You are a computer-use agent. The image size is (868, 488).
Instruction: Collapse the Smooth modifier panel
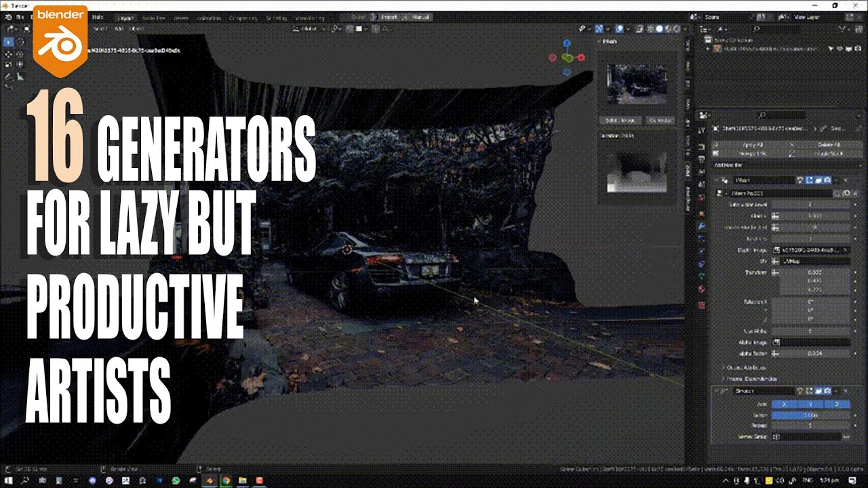(x=716, y=391)
